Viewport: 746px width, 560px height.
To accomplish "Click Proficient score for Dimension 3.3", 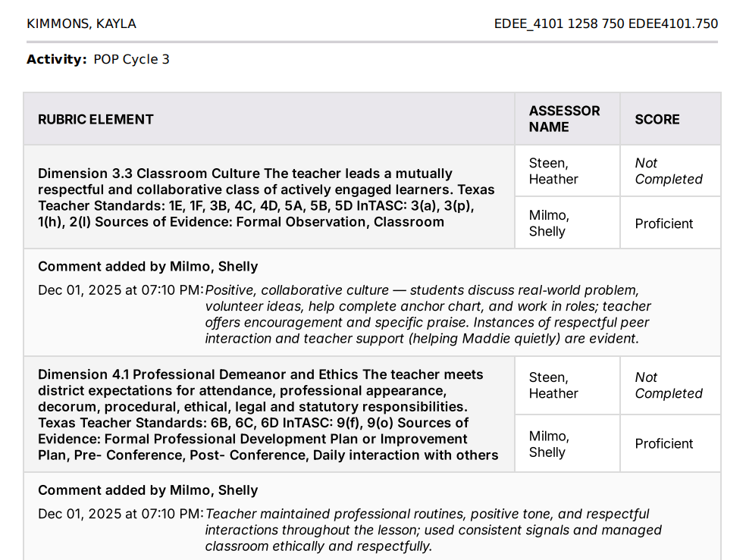I will coord(663,224).
